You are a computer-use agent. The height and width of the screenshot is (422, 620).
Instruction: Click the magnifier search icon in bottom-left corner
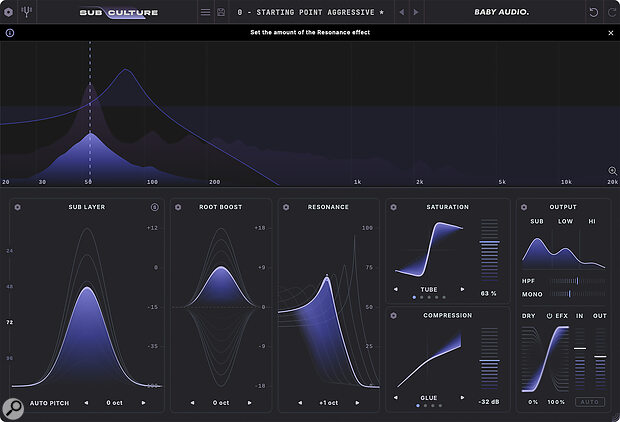[13, 407]
